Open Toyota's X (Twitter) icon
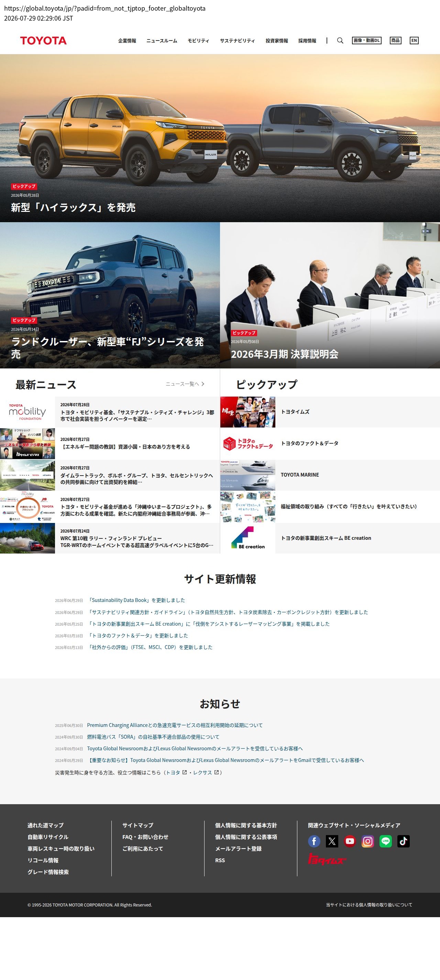Viewport: 440px width, 980px height. pos(332,841)
